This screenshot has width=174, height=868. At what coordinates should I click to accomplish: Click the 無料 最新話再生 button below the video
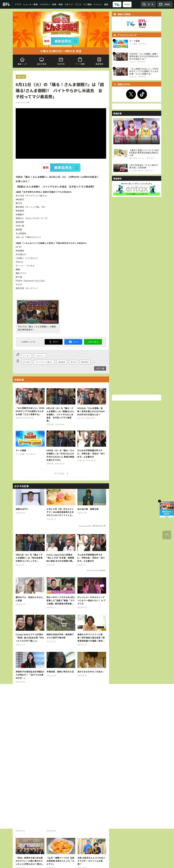coord(61,168)
